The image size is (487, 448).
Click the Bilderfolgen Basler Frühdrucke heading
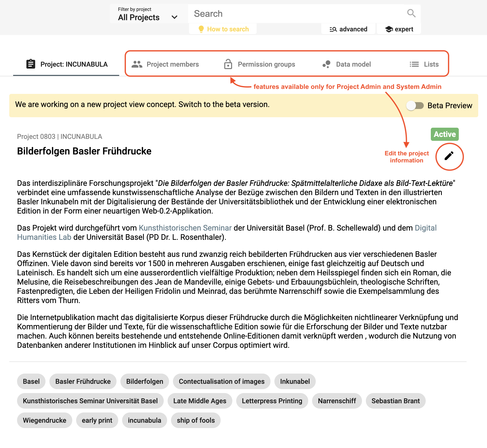(x=84, y=151)
